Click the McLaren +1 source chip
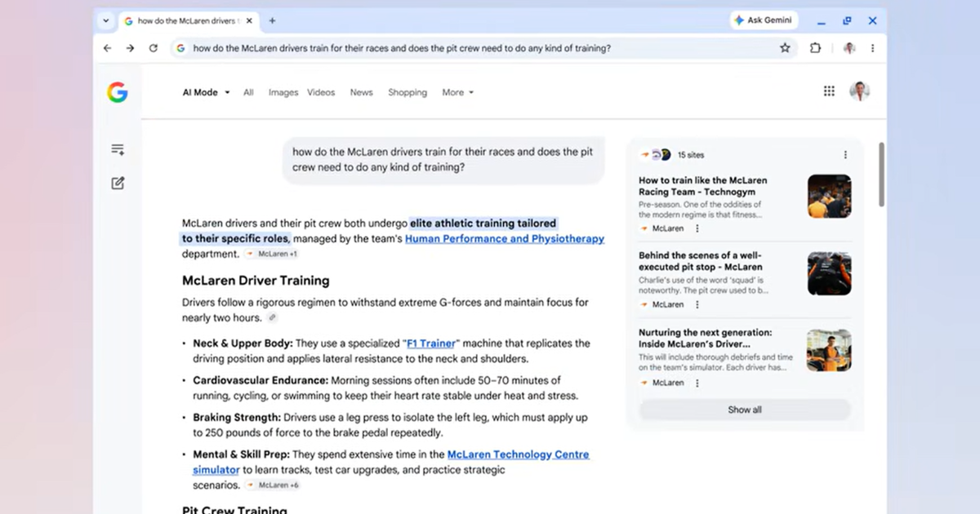Viewport: 980px width, 514px height. [x=273, y=254]
